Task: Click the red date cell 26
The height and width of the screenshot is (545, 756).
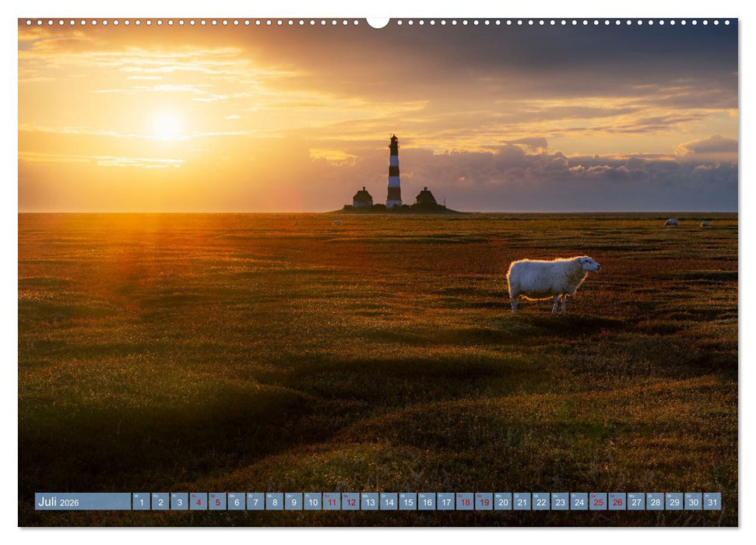Action: pos(617,503)
